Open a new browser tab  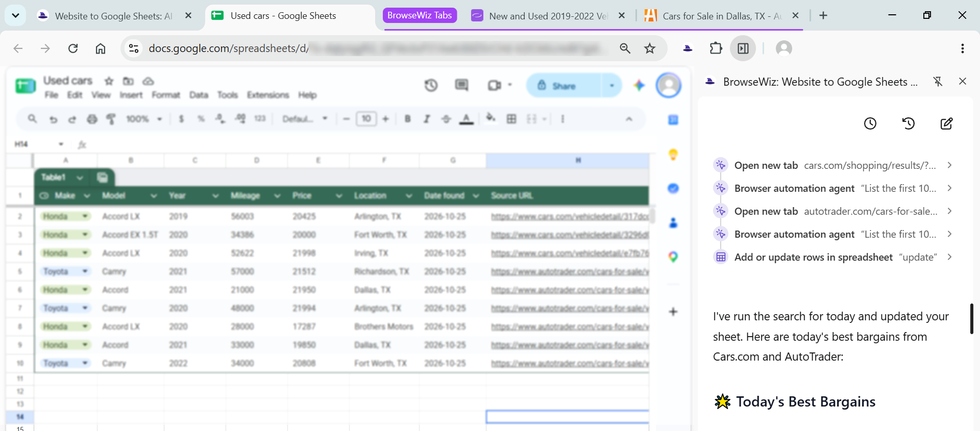coord(823,16)
